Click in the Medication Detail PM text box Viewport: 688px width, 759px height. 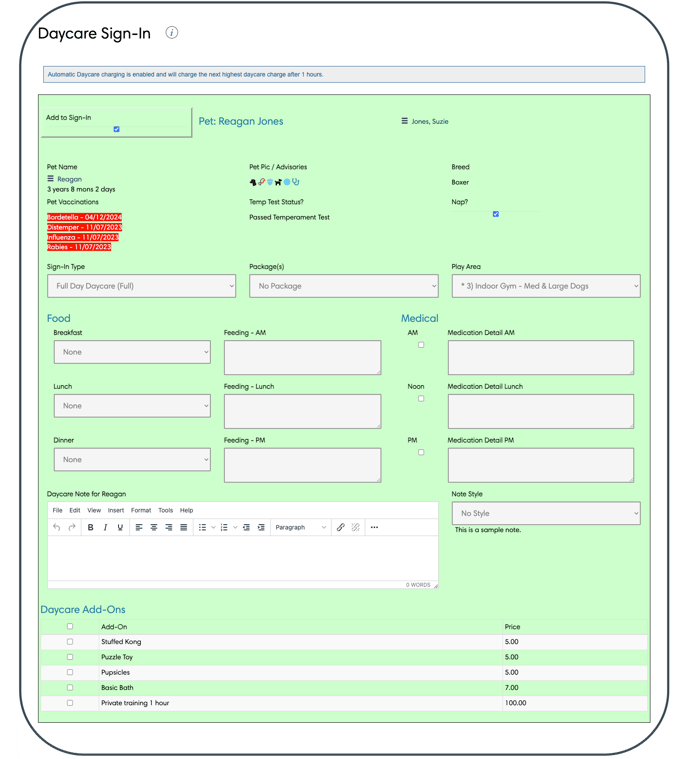coord(541,465)
